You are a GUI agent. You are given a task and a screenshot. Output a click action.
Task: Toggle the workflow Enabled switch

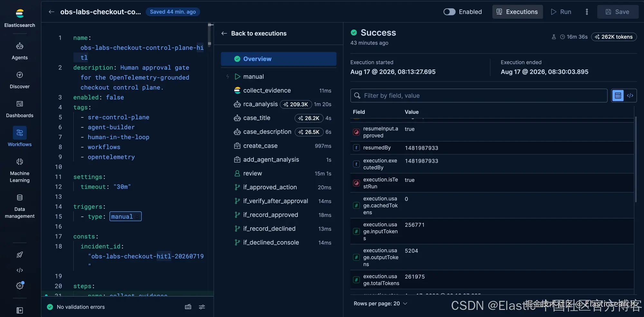(450, 12)
